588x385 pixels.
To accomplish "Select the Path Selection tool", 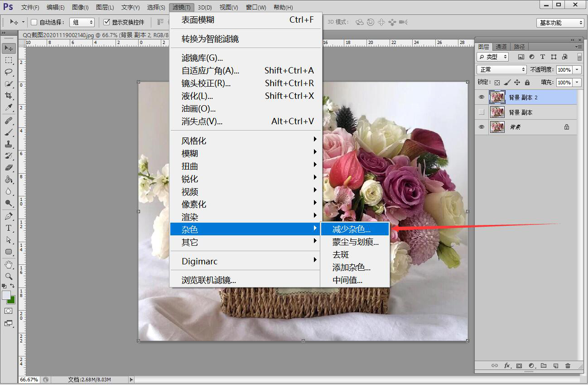I will click(9, 240).
